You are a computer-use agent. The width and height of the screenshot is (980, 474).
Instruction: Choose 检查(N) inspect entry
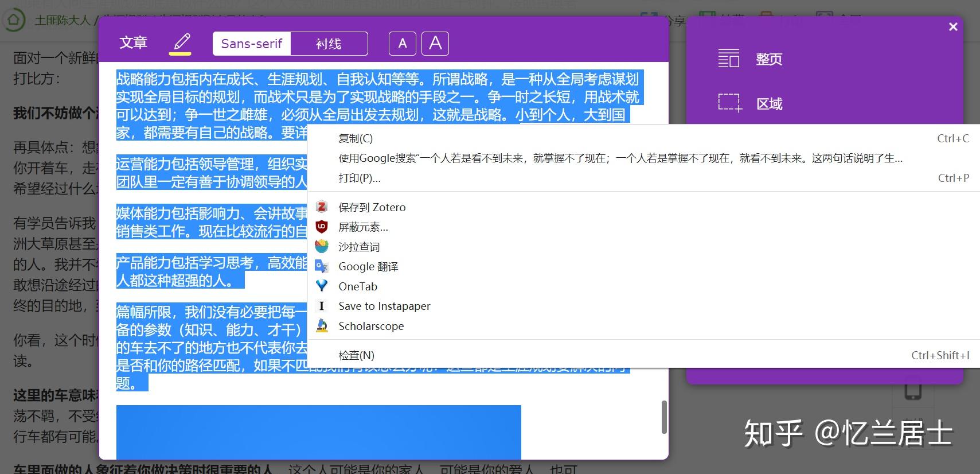pos(643,355)
